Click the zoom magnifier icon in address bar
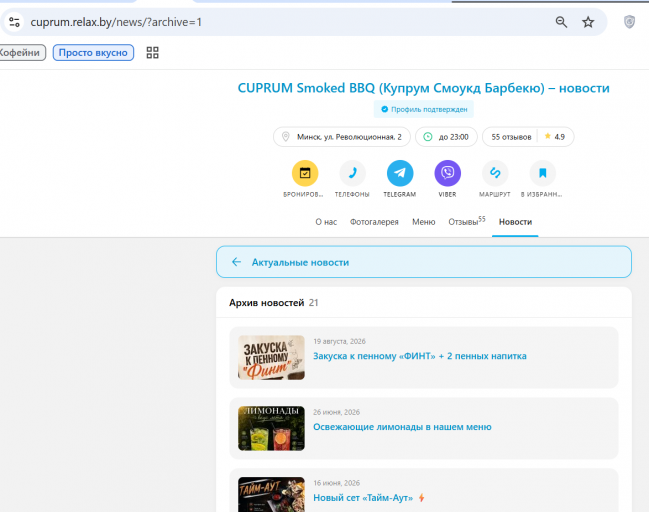Viewport: 649px width, 512px height. tap(561, 22)
